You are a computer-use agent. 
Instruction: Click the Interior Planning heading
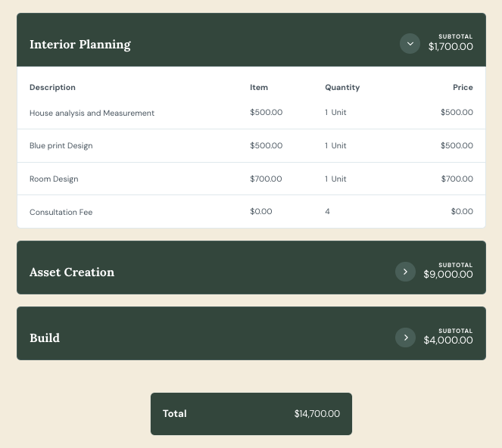pyautogui.click(x=80, y=45)
